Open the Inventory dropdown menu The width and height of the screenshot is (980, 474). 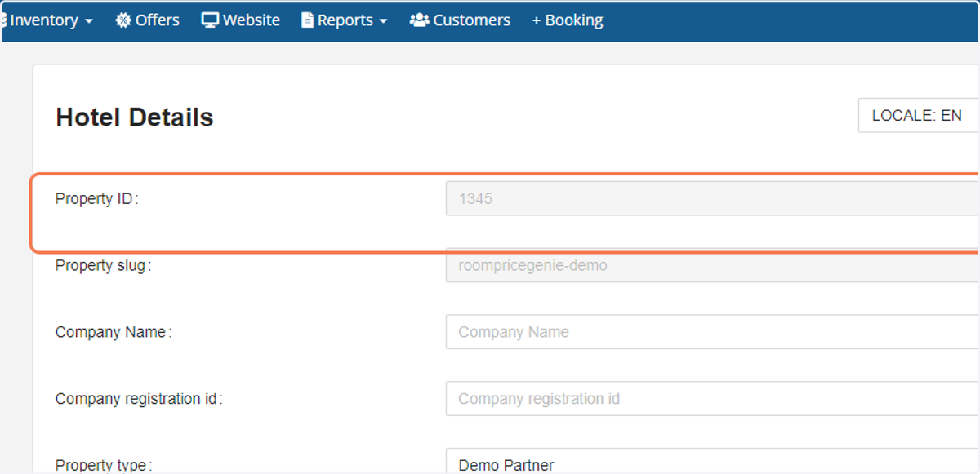tap(49, 20)
